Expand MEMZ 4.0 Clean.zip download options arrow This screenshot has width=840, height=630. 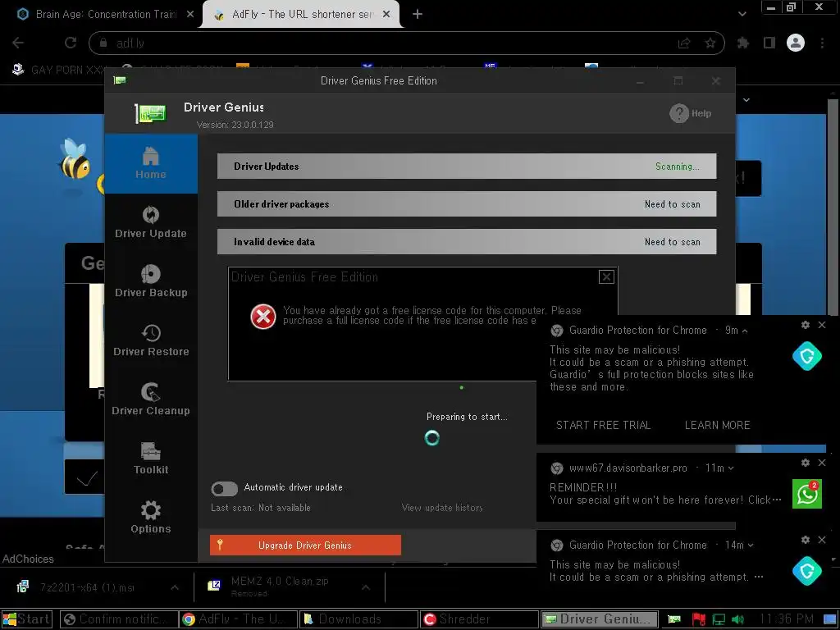click(366, 587)
